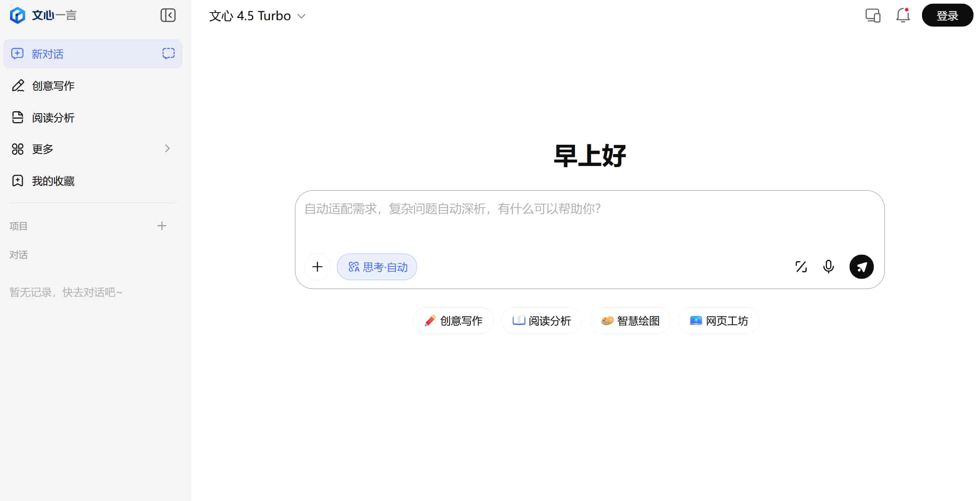Click the notification bell with red dot
980x501 pixels.
coord(903,15)
